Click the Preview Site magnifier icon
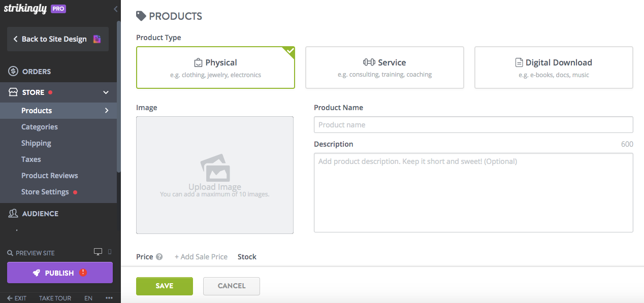This screenshot has width=644, height=303. coord(10,253)
